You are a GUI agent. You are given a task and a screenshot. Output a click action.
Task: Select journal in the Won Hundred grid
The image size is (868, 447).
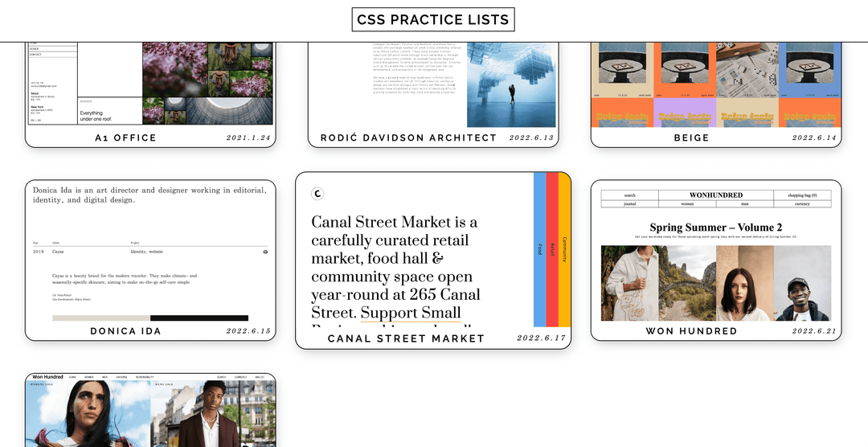pos(629,204)
